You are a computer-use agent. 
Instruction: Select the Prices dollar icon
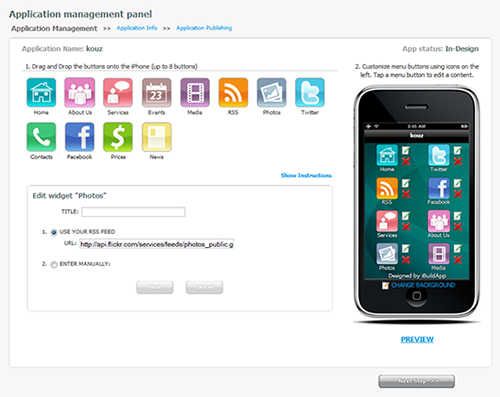[x=118, y=137]
